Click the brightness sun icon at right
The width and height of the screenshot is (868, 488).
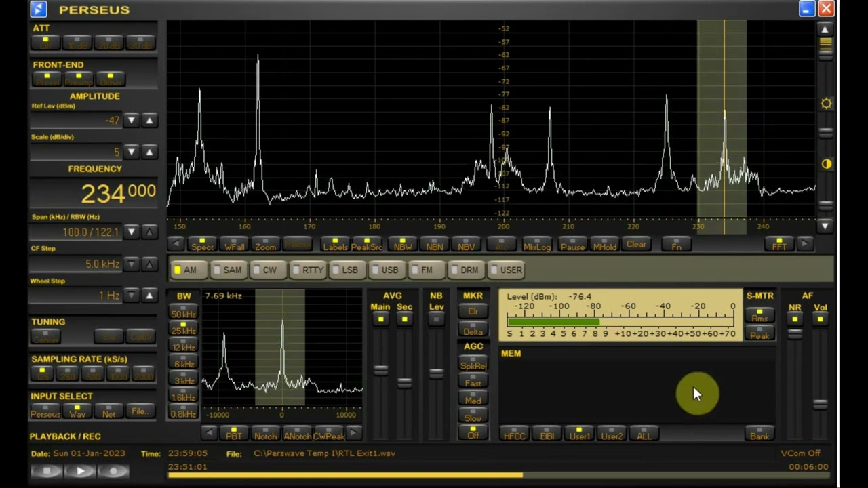826,104
